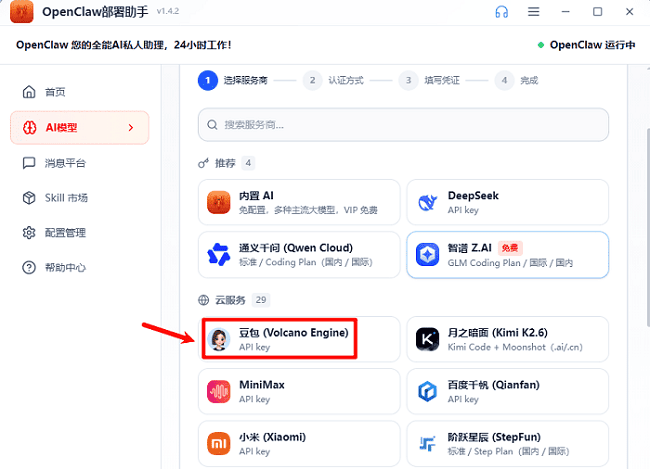Expand the AI模型 chevron arrow

(x=131, y=128)
